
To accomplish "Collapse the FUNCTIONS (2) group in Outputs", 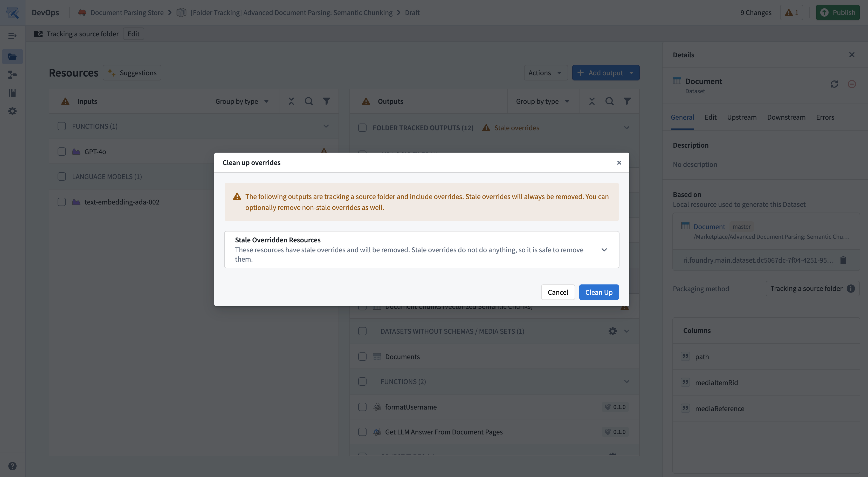I will 626,381.
